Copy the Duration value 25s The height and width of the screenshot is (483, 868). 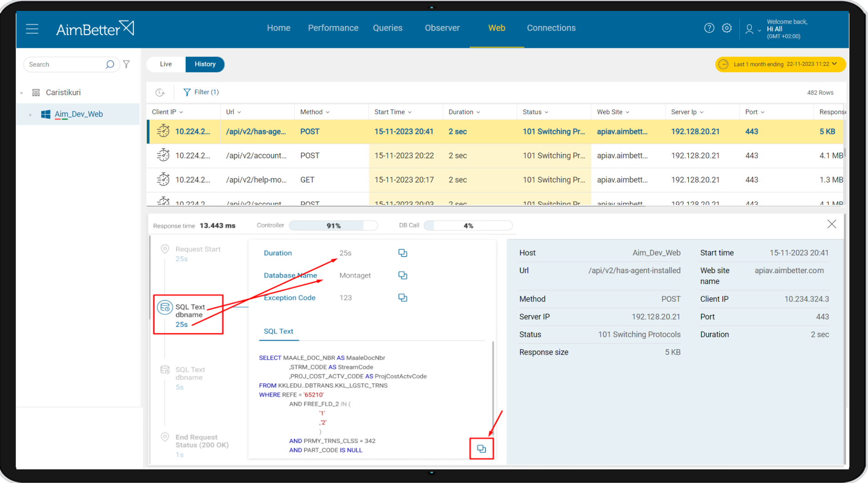(403, 253)
